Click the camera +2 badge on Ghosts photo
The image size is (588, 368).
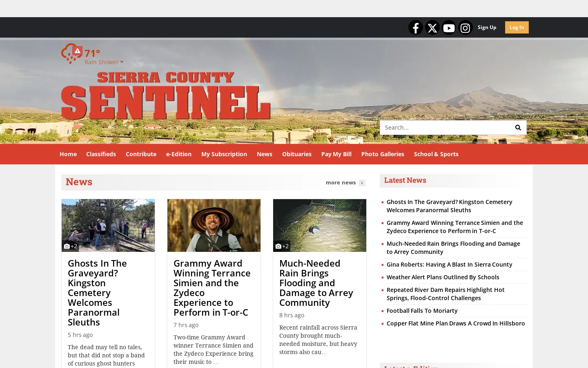pyautogui.click(x=70, y=246)
